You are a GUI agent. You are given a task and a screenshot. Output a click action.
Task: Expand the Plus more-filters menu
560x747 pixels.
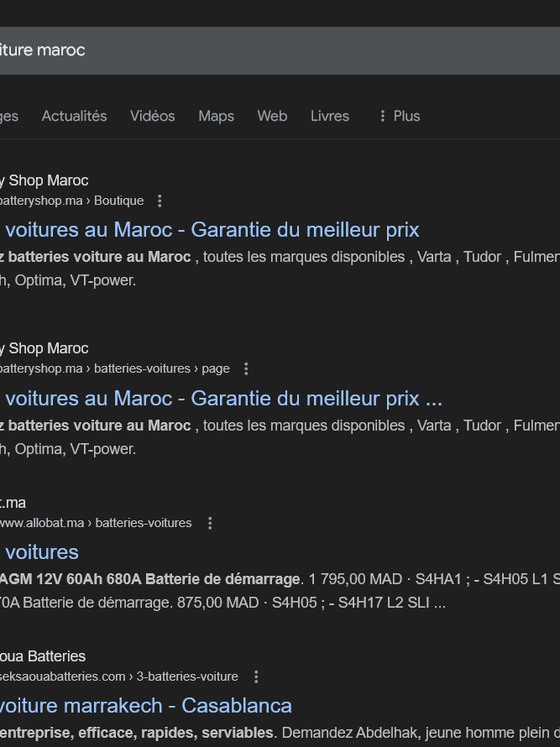click(400, 116)
